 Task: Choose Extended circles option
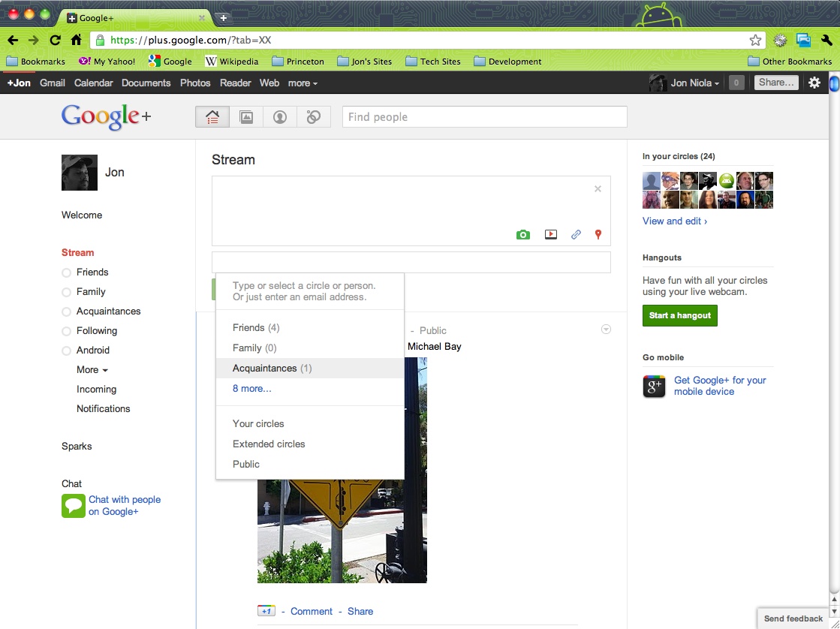[309, 444]
